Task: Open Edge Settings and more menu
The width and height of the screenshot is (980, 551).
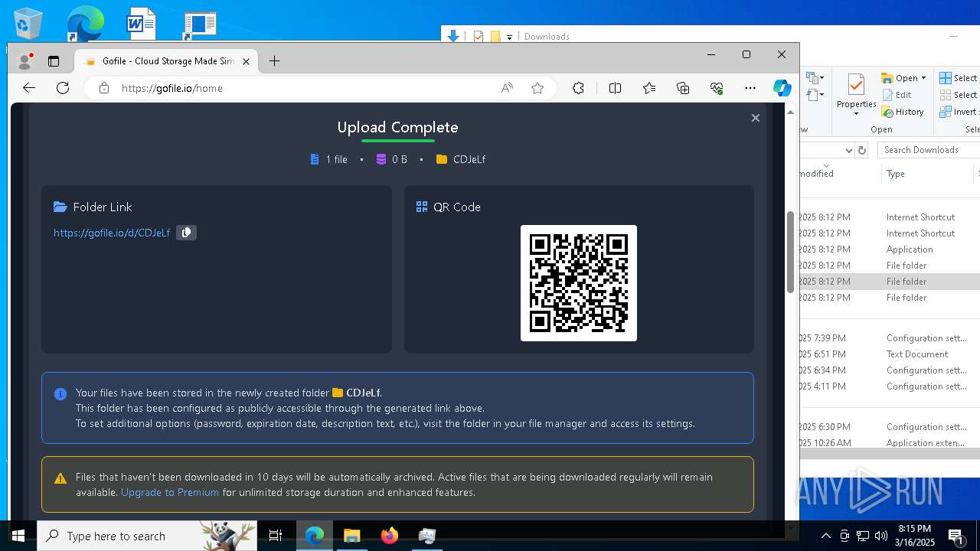Action: (750, 88)
